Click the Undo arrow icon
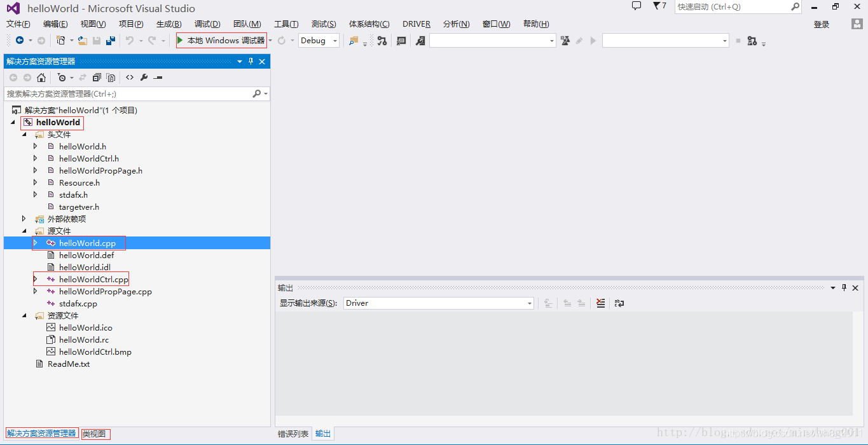868x445 pixels. point(130,40)
